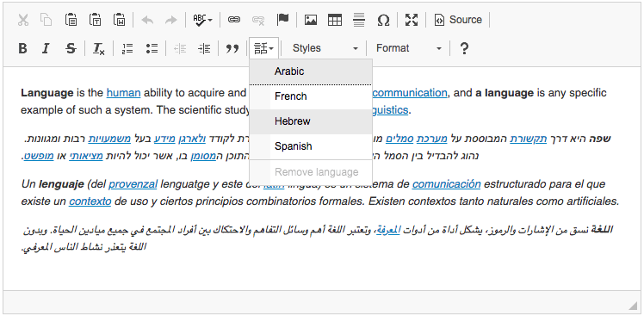
Task: Click Remove Format icon
Action: point(98,48)
